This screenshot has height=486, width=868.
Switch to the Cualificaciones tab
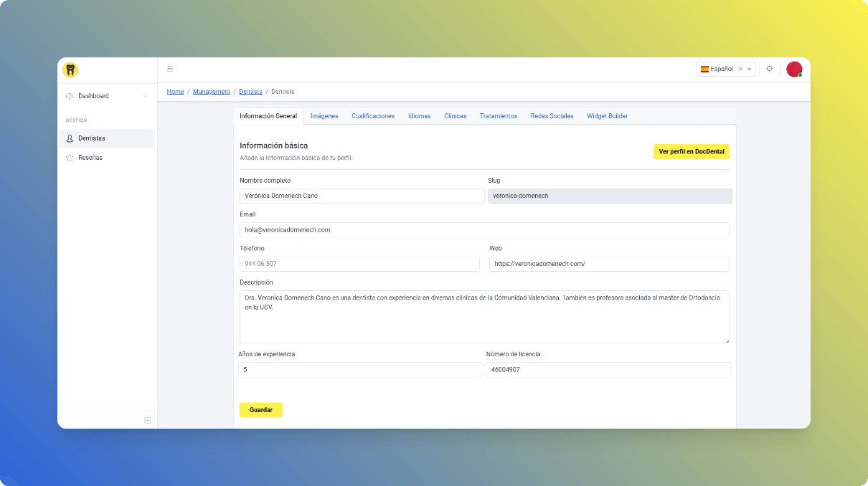pyautogui.click(x=373, y=116)
